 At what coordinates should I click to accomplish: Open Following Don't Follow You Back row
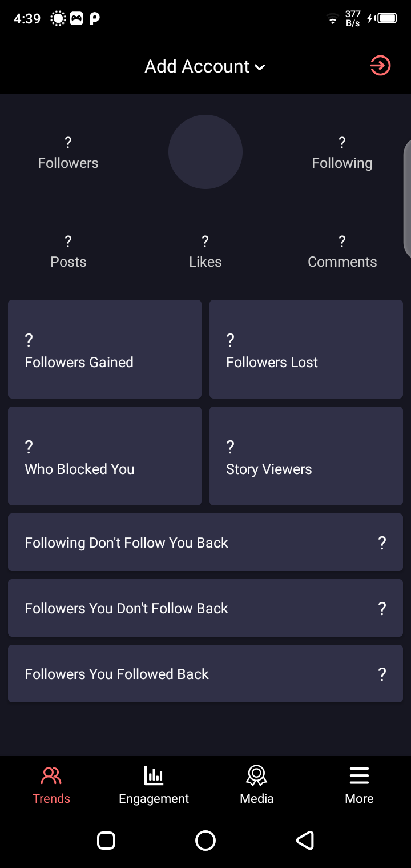pos(205,542)
